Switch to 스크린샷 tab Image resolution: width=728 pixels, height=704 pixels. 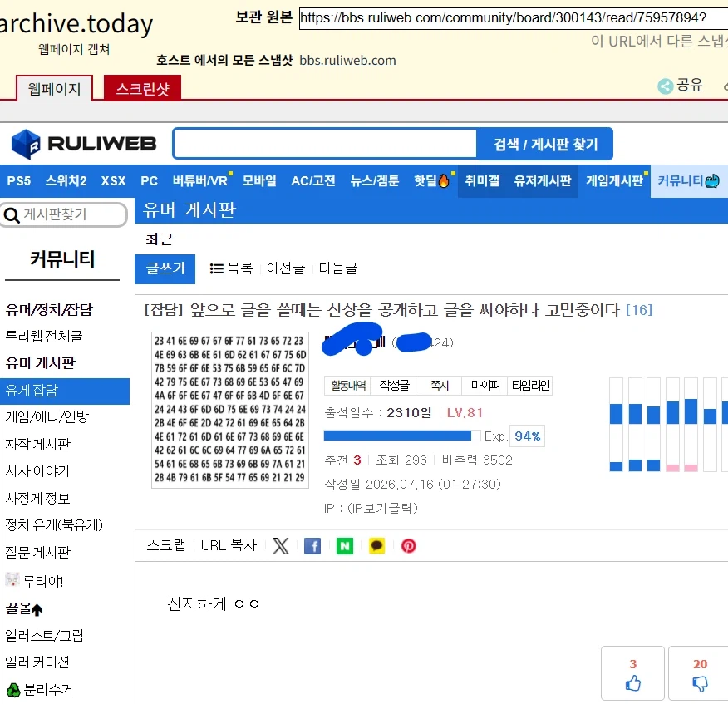click(142, 88)
